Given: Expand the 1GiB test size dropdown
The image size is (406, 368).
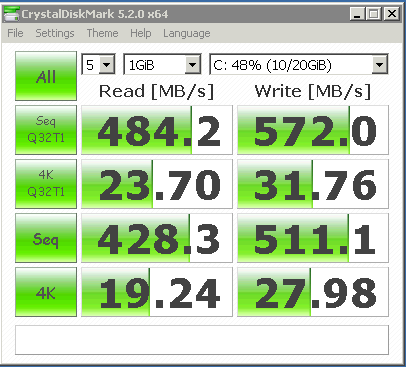Looking at the screenshot, I should [x=162, y=64].
